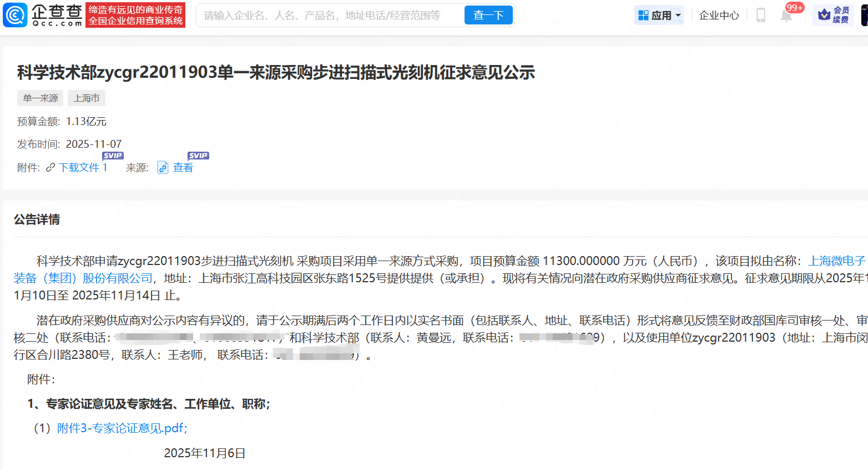Select the 单一来源 tag
Image resolution: width=868 pixels, height=470 pixels.
tap(39, 98)
